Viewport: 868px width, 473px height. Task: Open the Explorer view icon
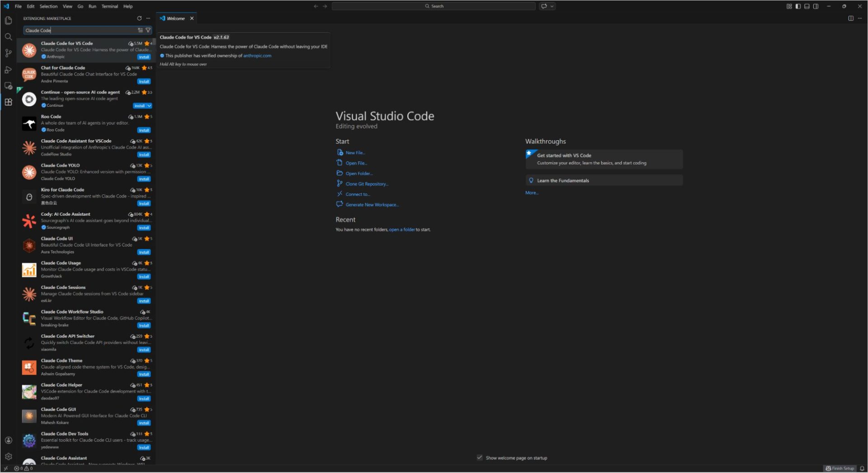click(x=8, y=20)
